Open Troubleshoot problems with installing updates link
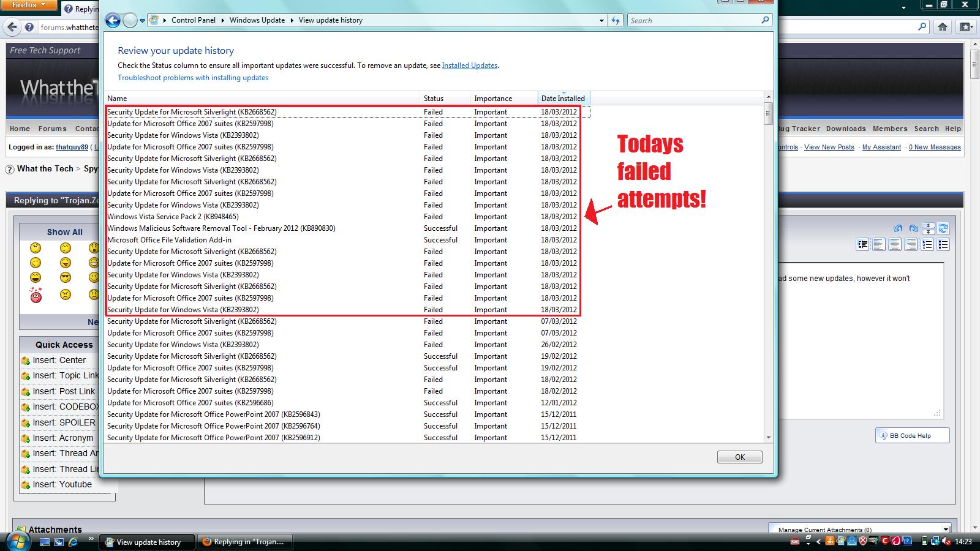This screenshot has height=551, width=980. 193,78
